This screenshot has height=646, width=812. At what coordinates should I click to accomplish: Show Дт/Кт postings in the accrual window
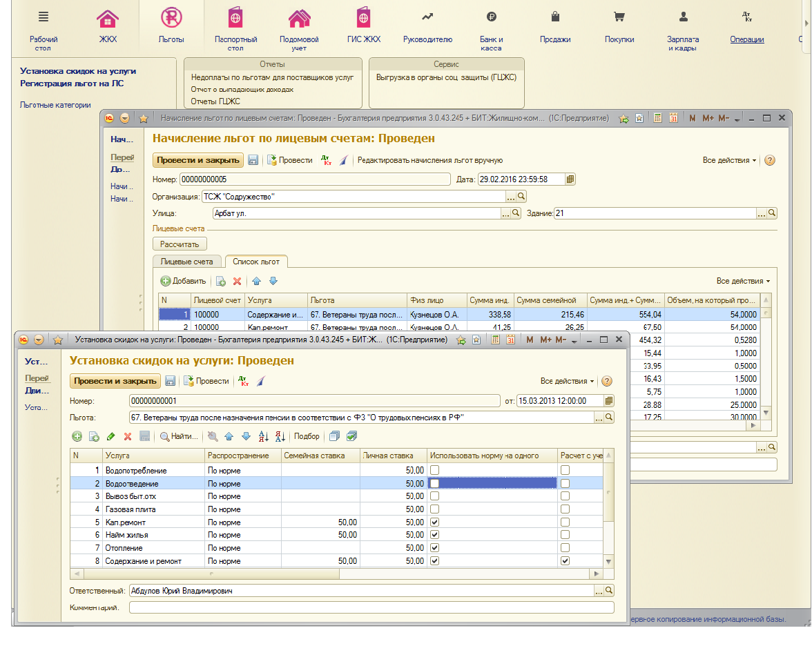(326, 160)
